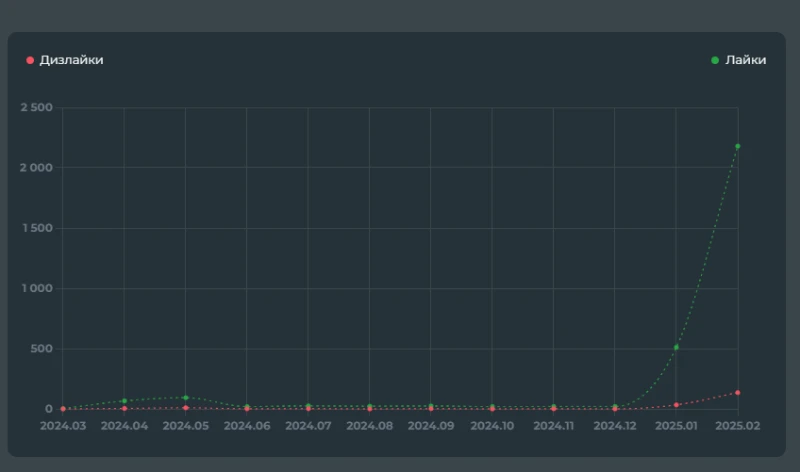
Task: Click the 2 500 y-axis value
Action: (x=36, y=107)
